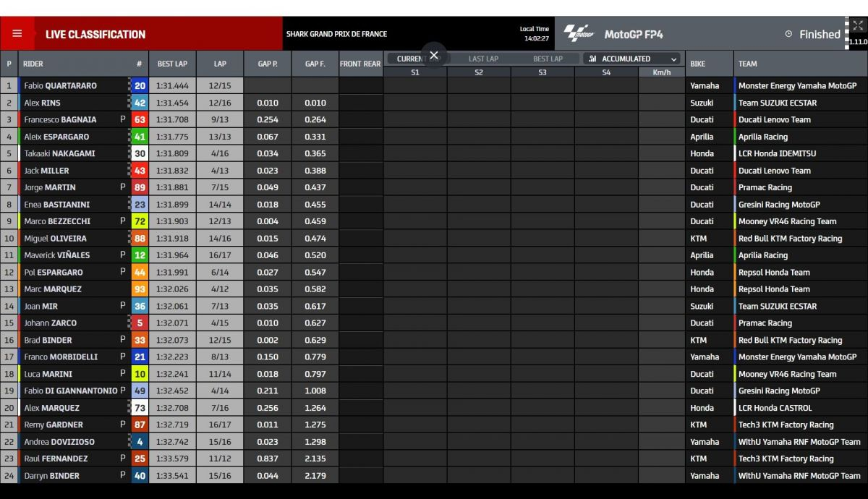Select rider Alex Rins
Image resolution: width=868 pixels, height=499 pixels.
point(43,103)
